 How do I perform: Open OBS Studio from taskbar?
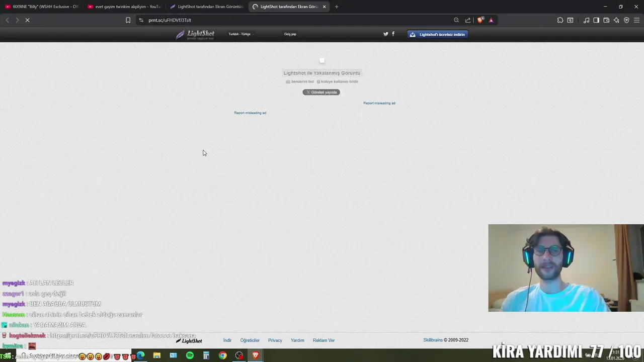[x=239, y=355]
